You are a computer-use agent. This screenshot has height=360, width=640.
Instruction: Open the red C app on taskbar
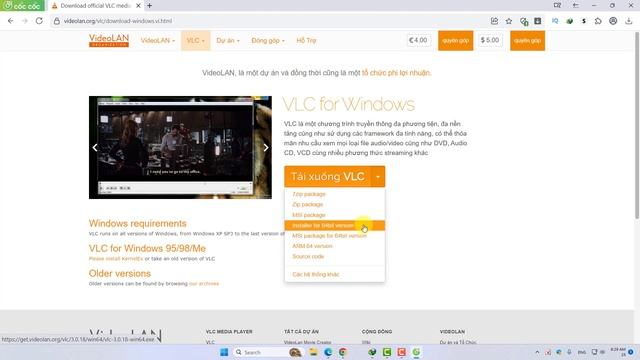point(401,352)
